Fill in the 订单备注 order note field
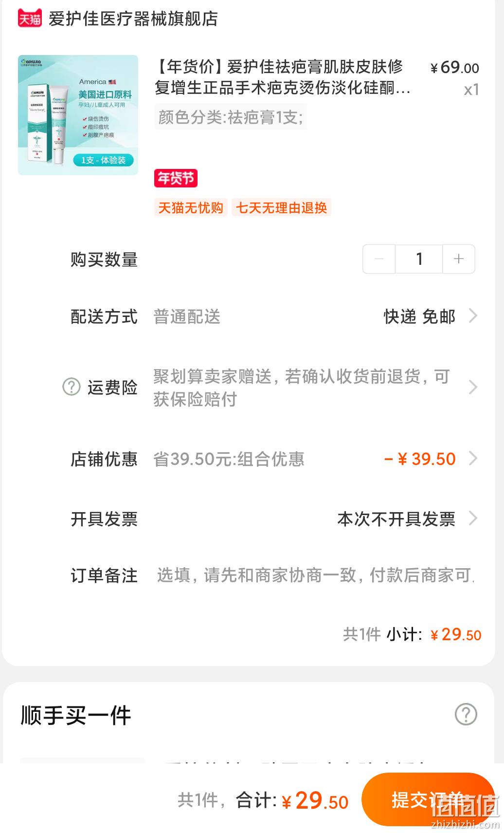The image size is (504, 833). 315,575
